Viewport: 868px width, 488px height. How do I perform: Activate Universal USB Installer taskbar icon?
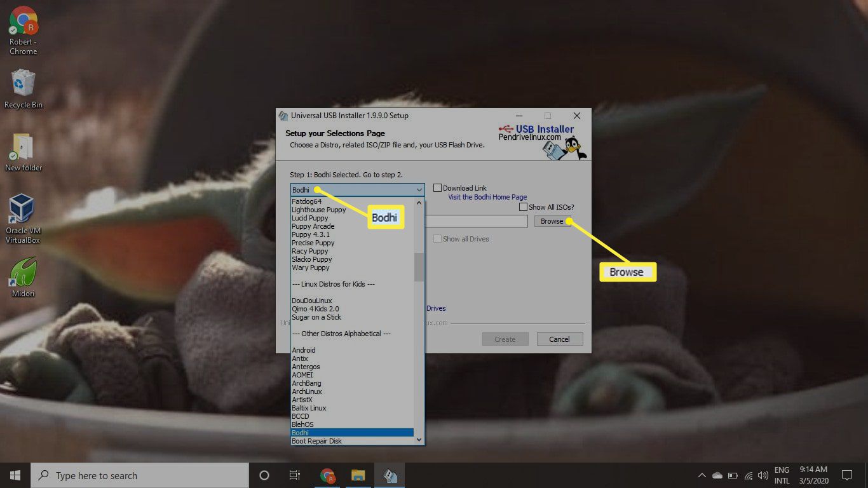pyautogui.click(x=390, y=475)
